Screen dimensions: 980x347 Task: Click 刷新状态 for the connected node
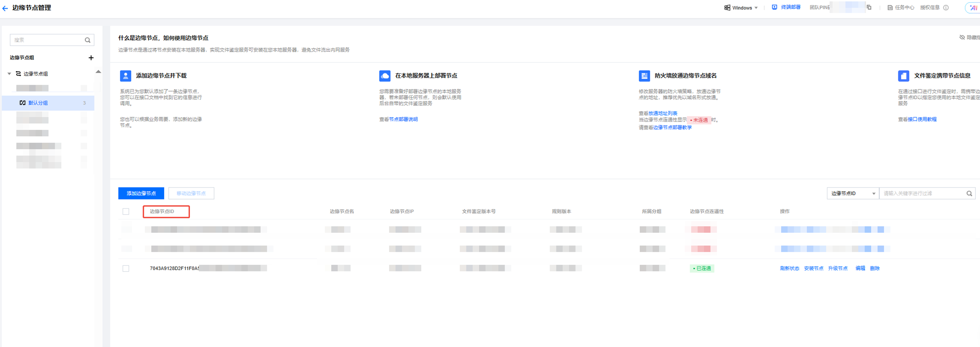(789, 268)
